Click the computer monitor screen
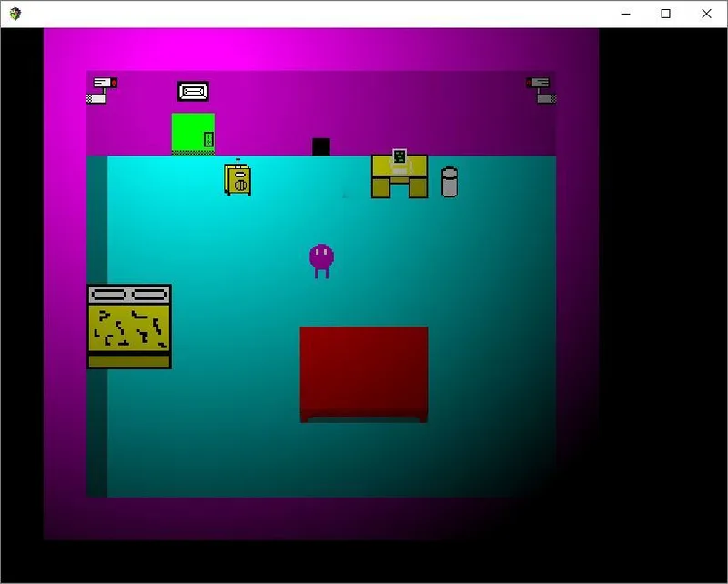The width and height of the screenshot is (728, 584). point(399,156)
